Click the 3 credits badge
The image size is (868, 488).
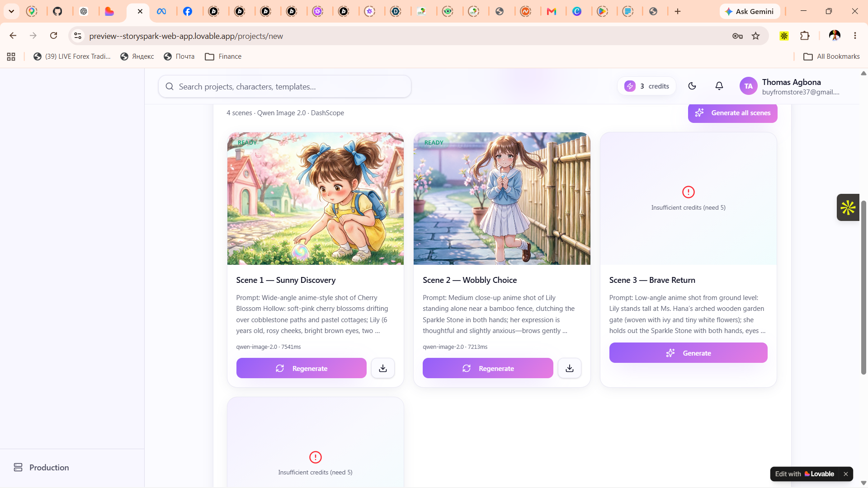pyautogui.click(x=646, y=86)
